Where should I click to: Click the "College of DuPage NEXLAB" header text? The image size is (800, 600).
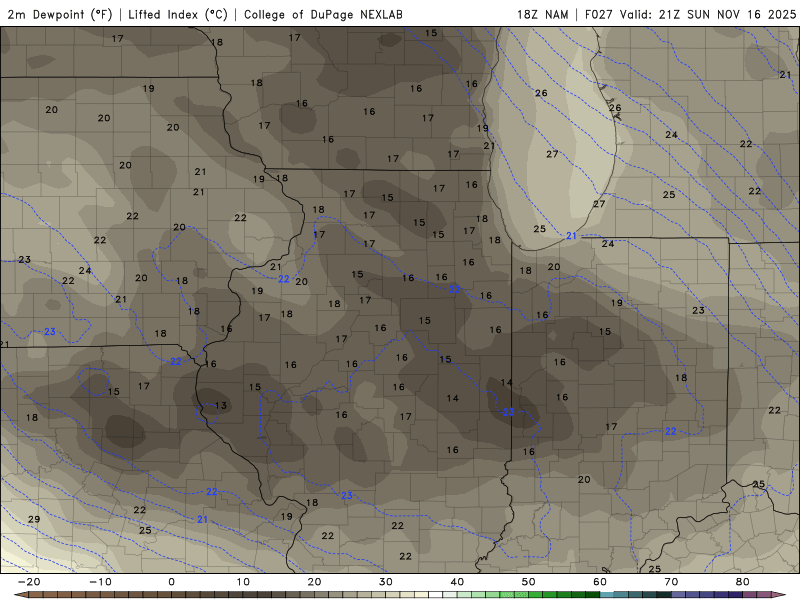coord(323,14)
